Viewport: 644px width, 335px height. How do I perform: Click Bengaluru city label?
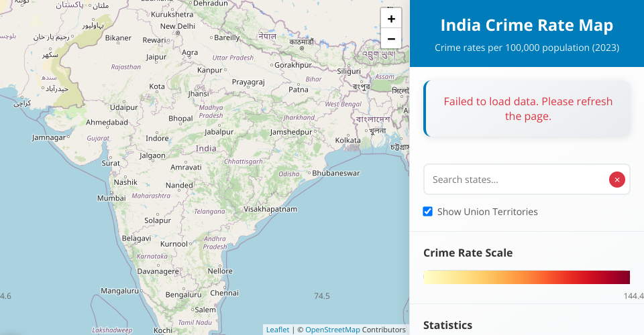pyautogui.click(x=183, y=294)
